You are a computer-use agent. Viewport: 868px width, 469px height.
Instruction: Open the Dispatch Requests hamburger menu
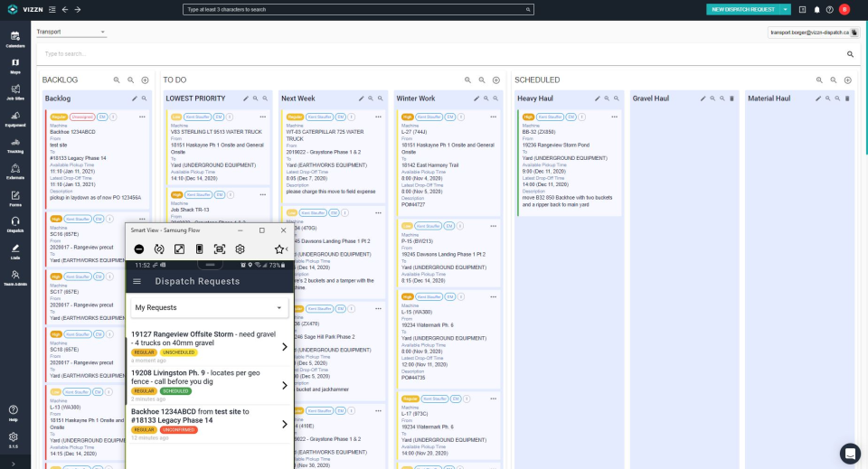click(137, 282)
